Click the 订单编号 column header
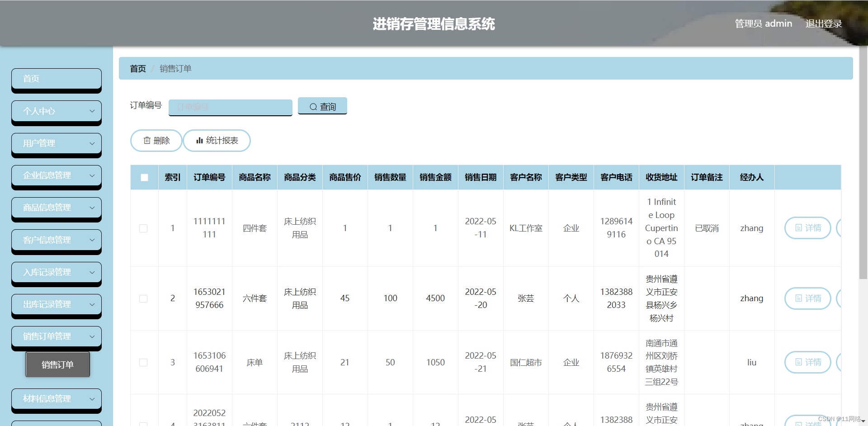868x426 pixels. click(209, 177)
